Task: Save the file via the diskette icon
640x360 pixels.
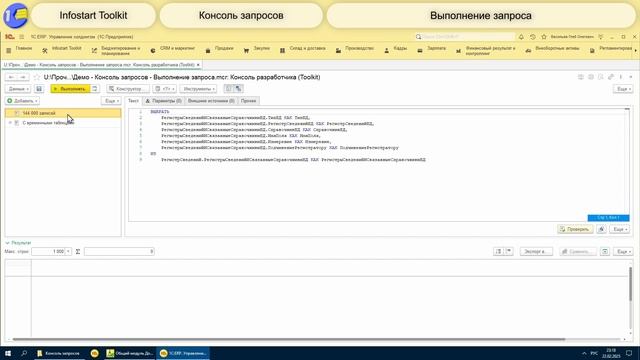Action: coord(39,89)
